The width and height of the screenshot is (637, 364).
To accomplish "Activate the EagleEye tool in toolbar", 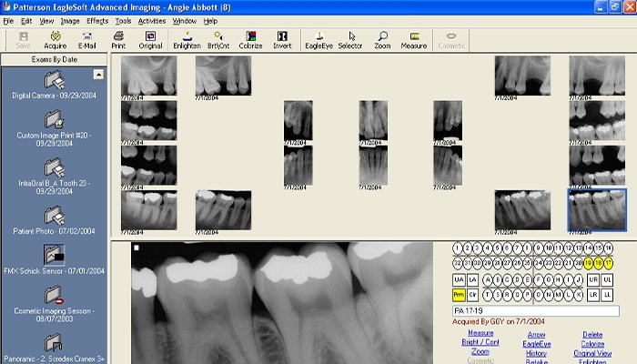I will [x=318, y=39].
